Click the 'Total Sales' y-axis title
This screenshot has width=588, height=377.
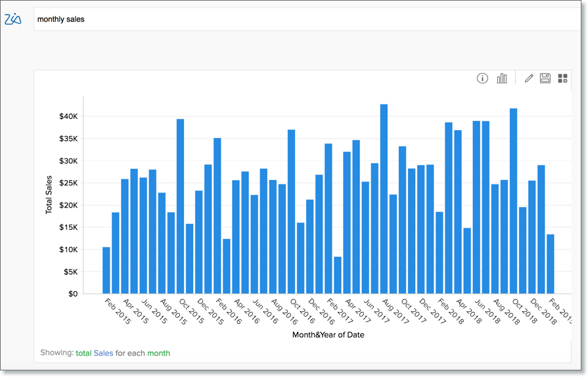coord(49,195)
